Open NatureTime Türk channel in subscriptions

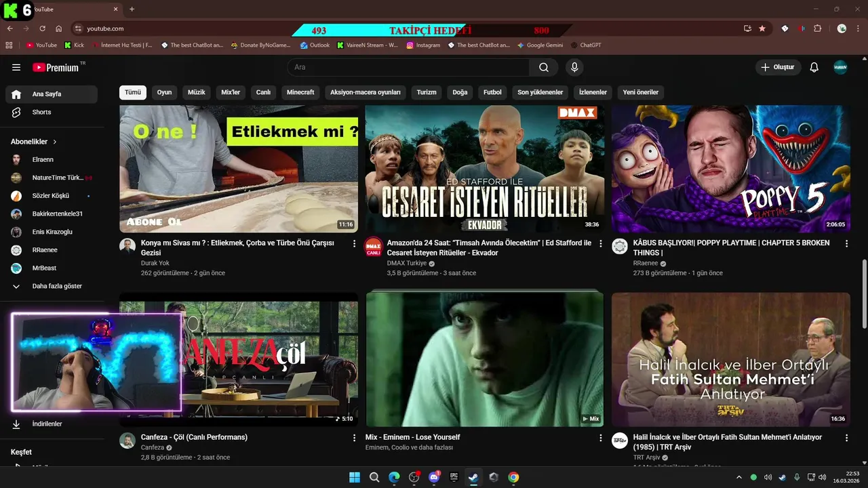[x=52, y=178]
